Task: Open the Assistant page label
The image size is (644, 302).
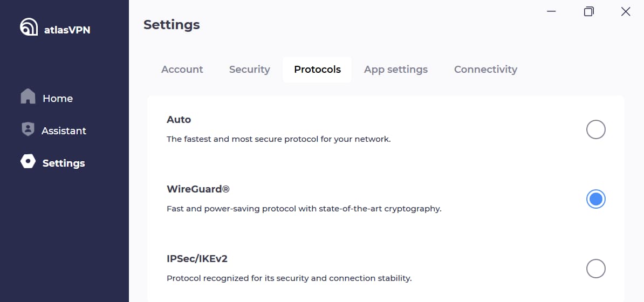Action: pyautogui.click(x=64, y=131)
